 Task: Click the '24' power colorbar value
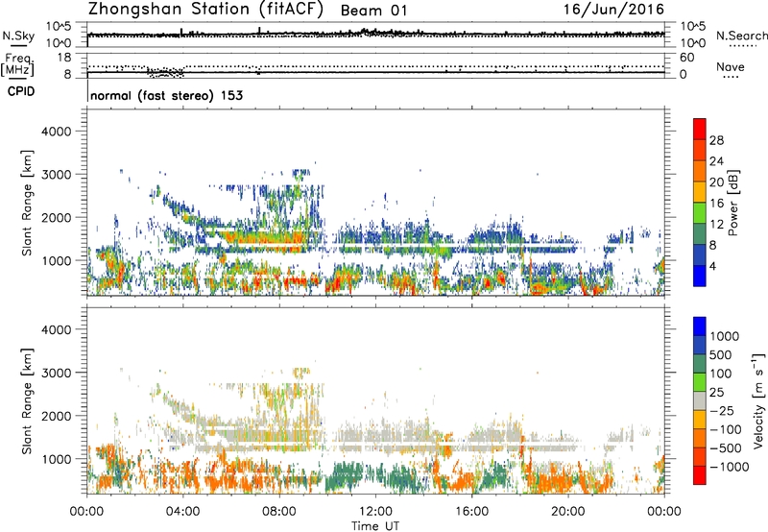[716, 161]
